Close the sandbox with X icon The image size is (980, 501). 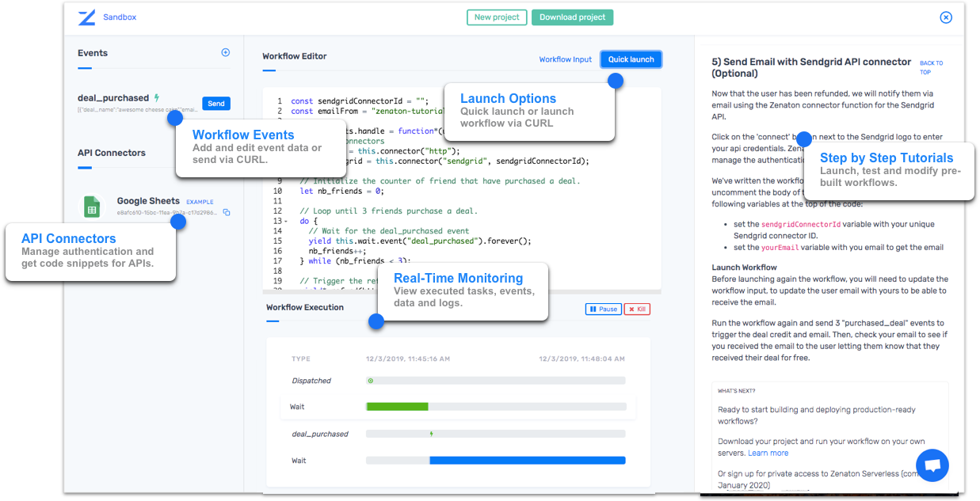pyautogui.click(x=946, y=17)
